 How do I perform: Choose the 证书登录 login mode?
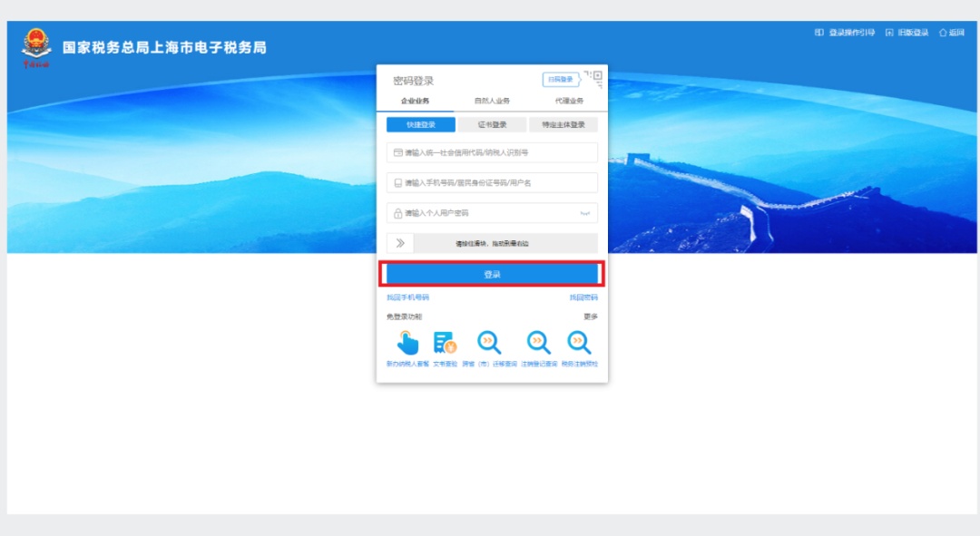[x=492, y=125]
